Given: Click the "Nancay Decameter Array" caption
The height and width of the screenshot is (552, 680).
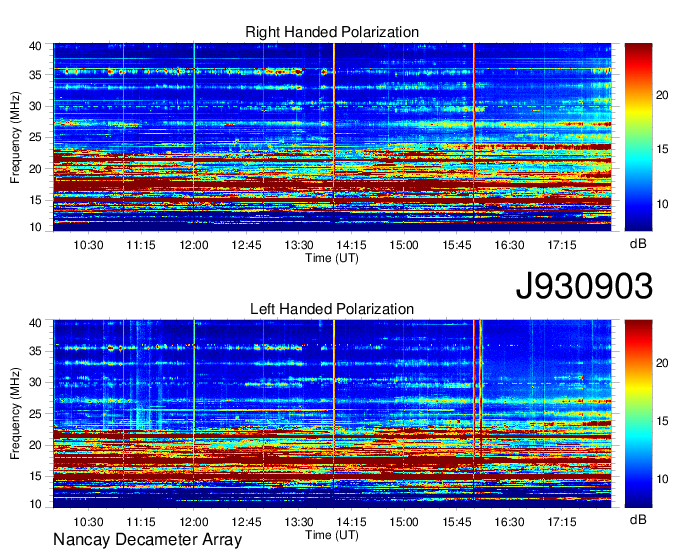Looking at the screenshot, I should coord(147,539).
